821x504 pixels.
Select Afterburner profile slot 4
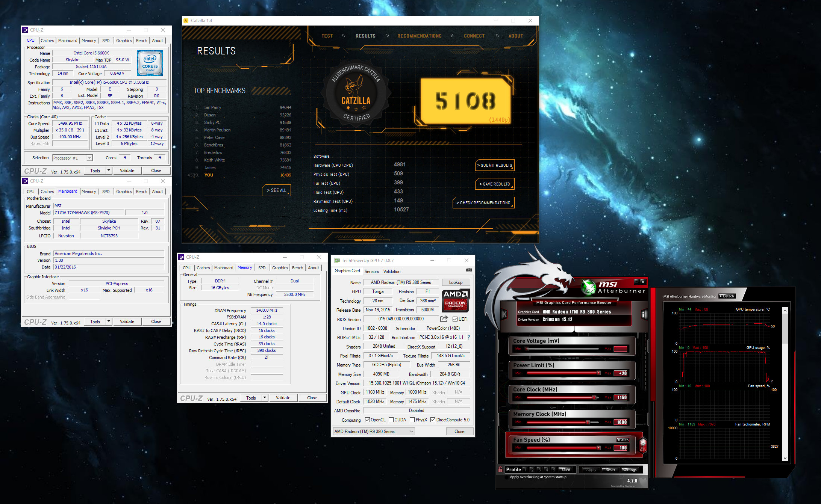click(547, 469)
